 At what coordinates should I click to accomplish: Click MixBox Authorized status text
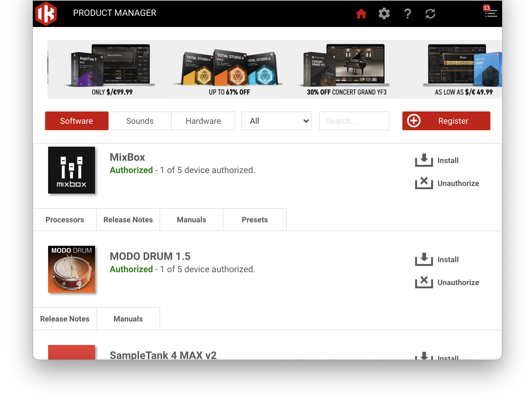click(131, 170)
